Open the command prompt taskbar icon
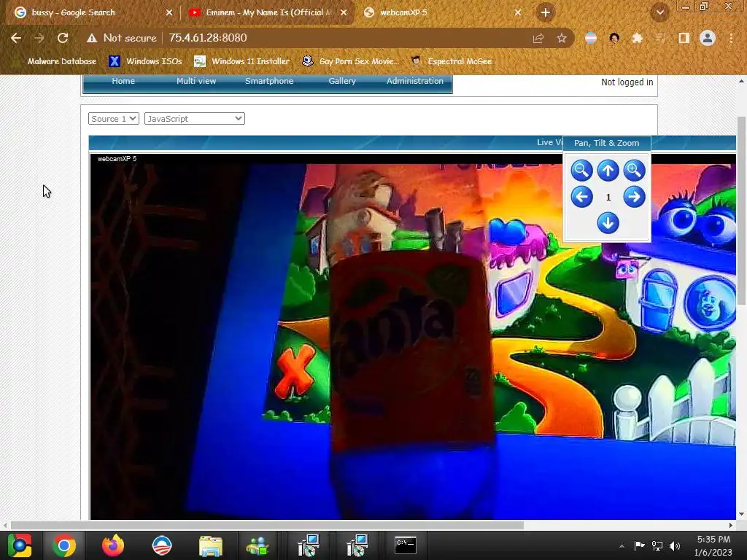Screen dimensions: 747x560 406,545
